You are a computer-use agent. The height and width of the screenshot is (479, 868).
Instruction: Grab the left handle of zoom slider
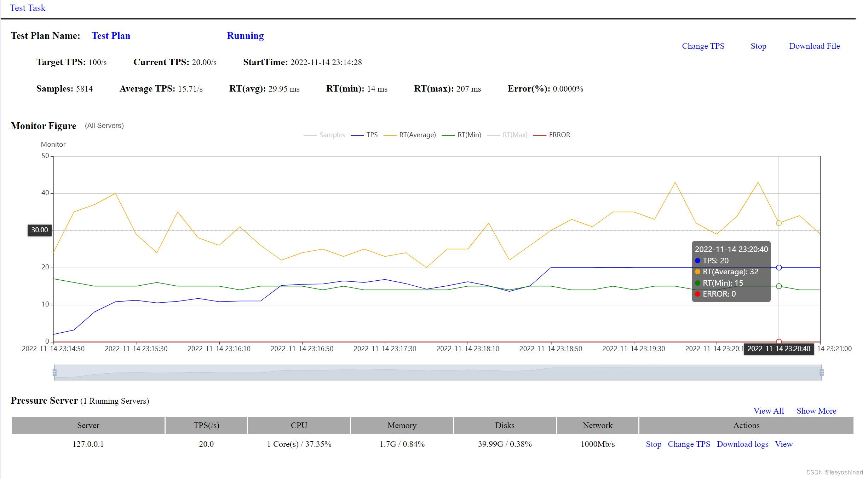point(54,372)
